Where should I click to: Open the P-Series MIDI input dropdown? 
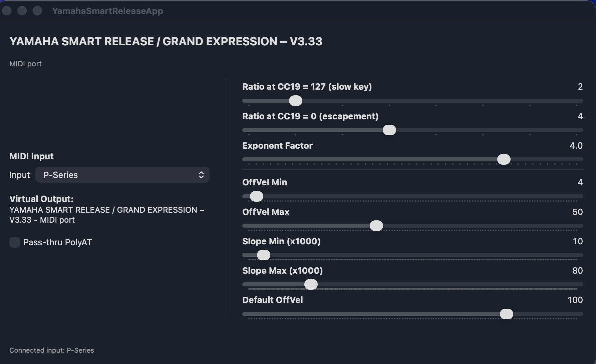(x=122, y=175)
